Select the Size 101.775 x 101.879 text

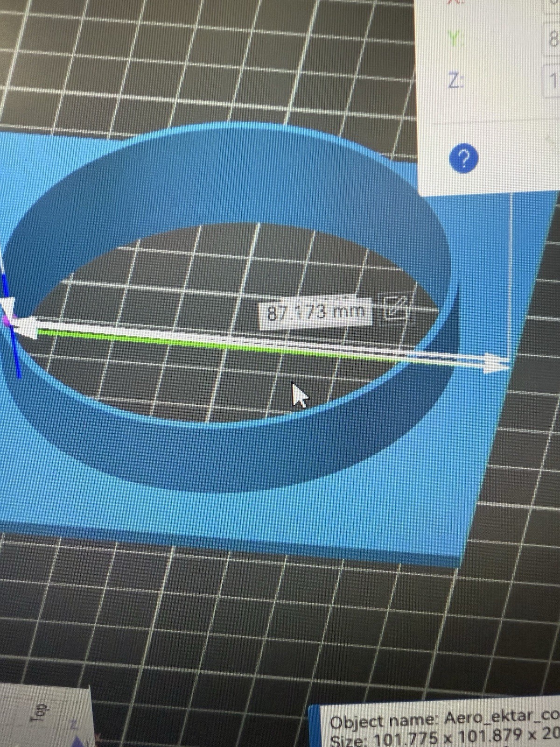pyautogui.click(x=445, y=738)
